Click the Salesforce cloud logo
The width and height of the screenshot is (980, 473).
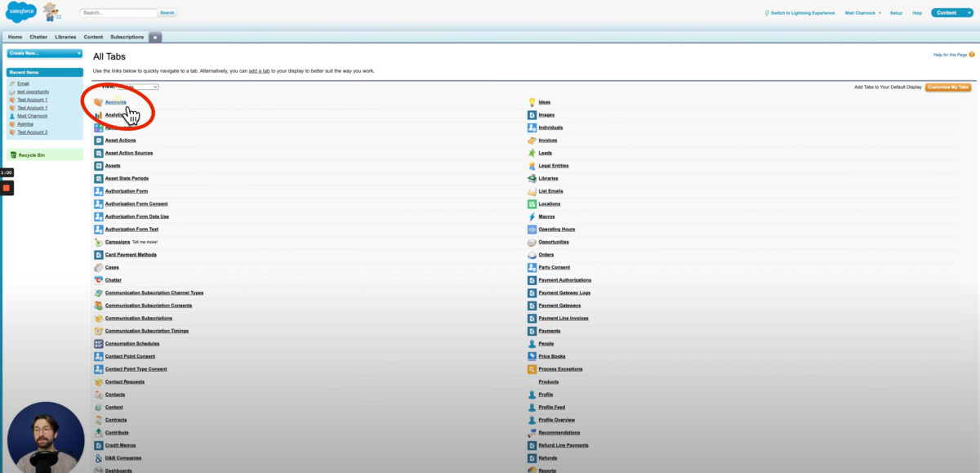point(21,12)
